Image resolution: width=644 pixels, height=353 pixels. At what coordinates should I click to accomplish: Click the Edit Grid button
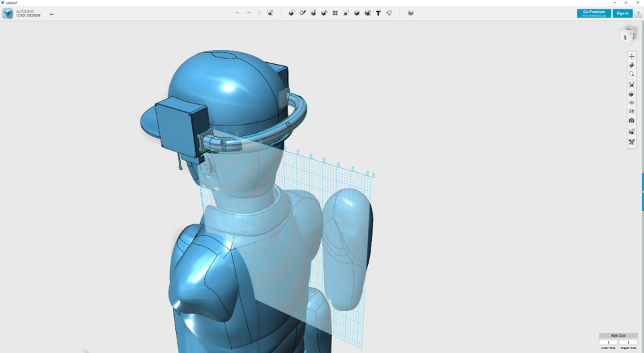click(618, 336)
